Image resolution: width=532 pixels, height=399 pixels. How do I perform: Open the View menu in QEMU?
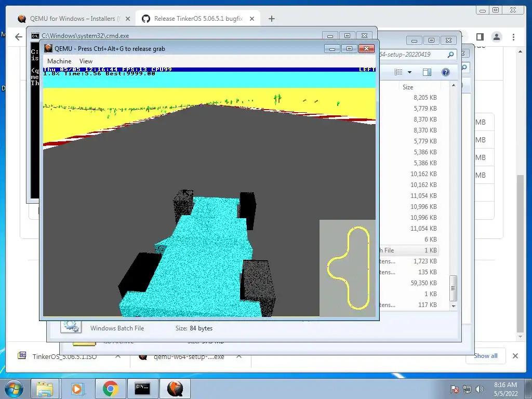pyautogui.click(x=86, y=61)
